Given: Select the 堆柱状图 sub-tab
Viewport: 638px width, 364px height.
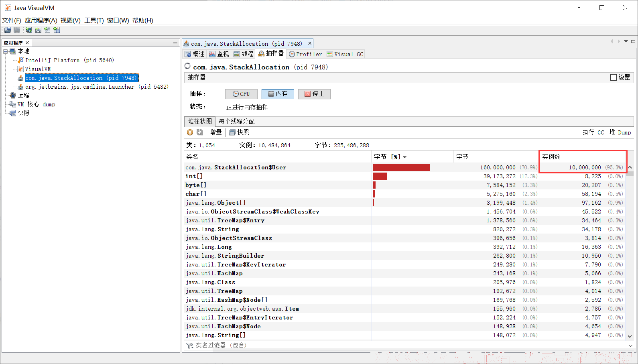Looking at the screenshot, I should point(200,121).
